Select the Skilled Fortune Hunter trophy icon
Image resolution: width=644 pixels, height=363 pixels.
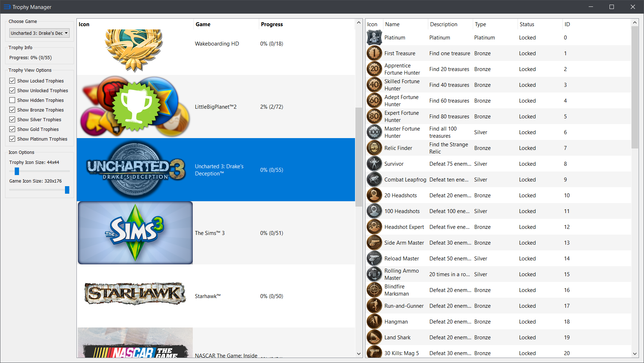(x=374, y=85)
